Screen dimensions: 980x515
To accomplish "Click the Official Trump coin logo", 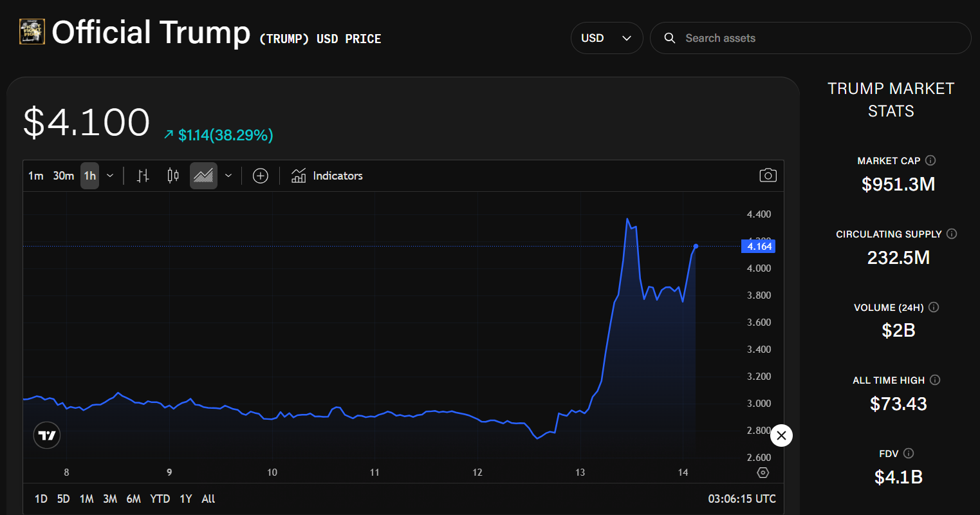I will [x=32, y=32].
